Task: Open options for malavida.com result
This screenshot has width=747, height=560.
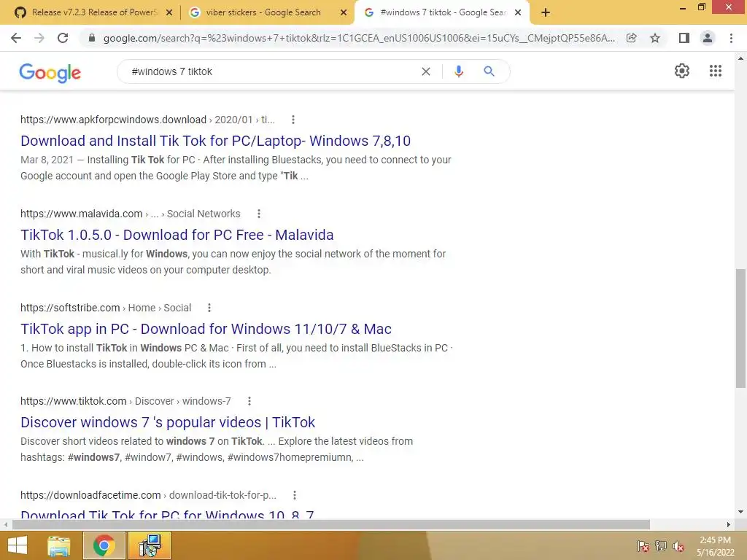Action: tap(259, 214)
